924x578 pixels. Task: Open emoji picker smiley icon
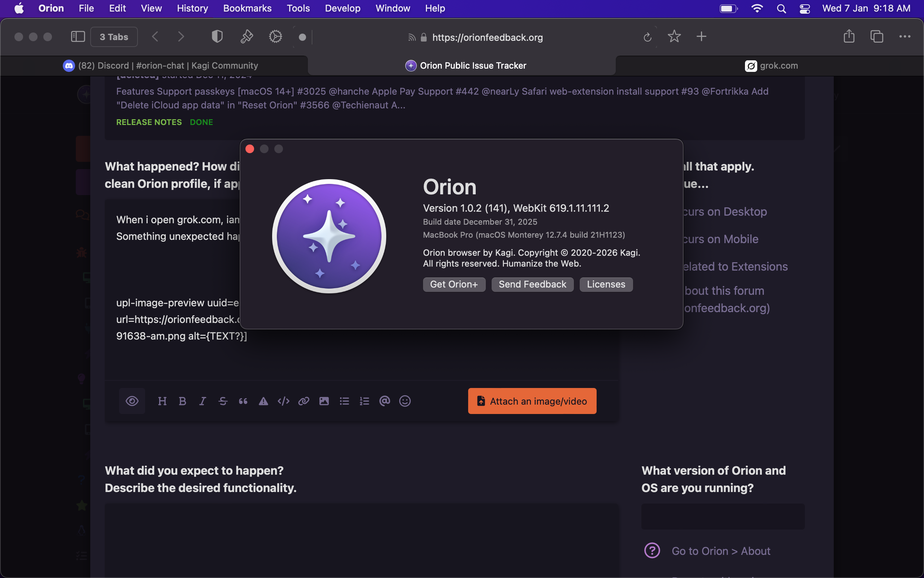tap(405, 401)
